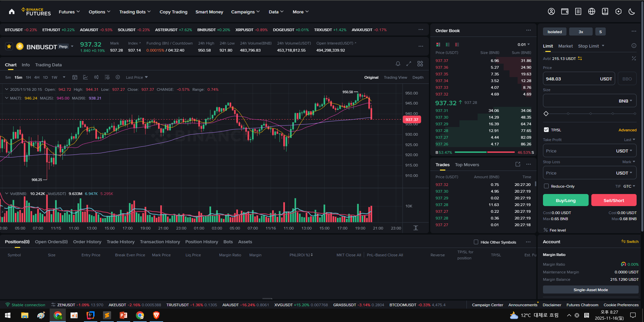The width and height of the screenshot is (644, 322).
Task: Open the TIF GTC dropdown
Action: [x=629, y=186]
